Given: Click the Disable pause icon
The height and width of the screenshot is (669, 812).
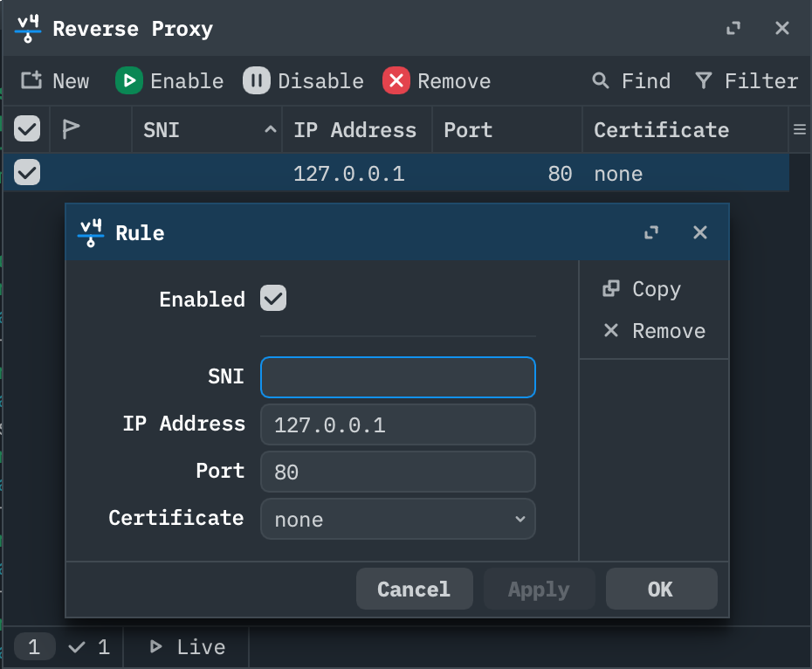Looking at the screenshot, I should tap(257, 80).
